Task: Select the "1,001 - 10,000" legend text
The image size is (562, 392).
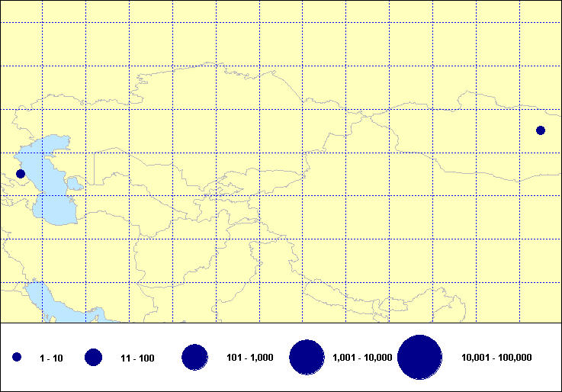Action: click(362, 358)
